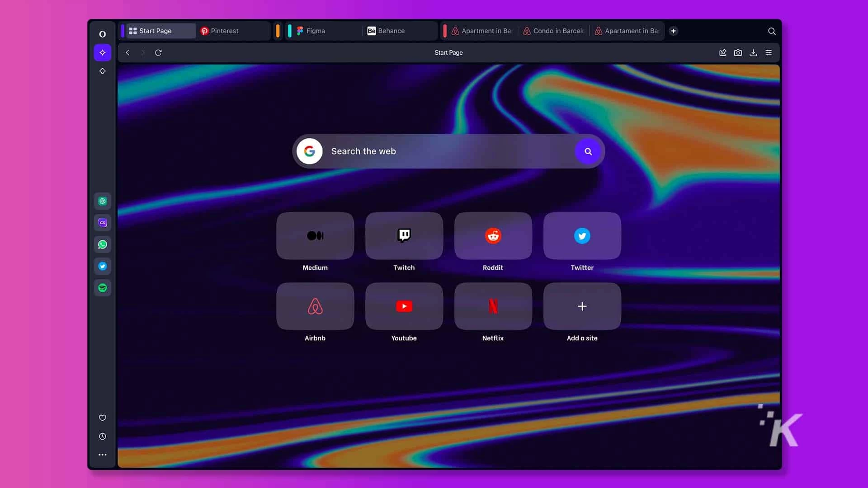The width and height of the screenshot is (868, 488).
Task: Capture a snapshot using the camera icon
Action: (738, 52)
